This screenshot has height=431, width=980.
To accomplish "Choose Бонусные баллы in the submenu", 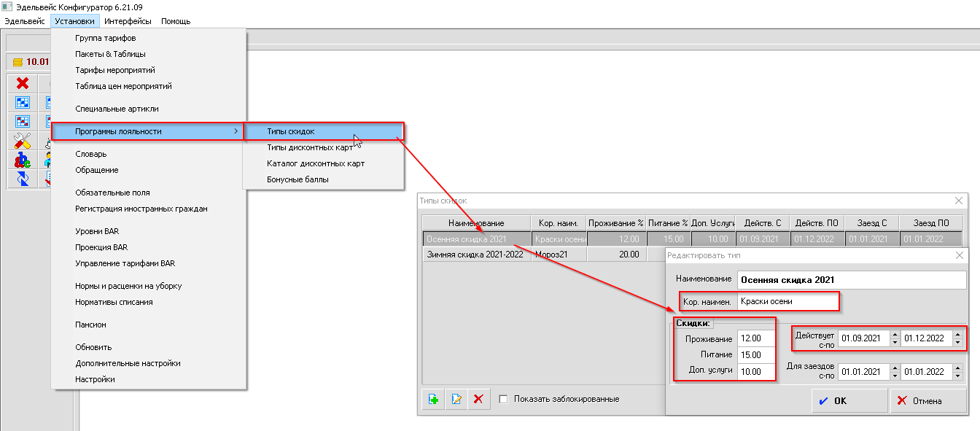I will (297, 179).
